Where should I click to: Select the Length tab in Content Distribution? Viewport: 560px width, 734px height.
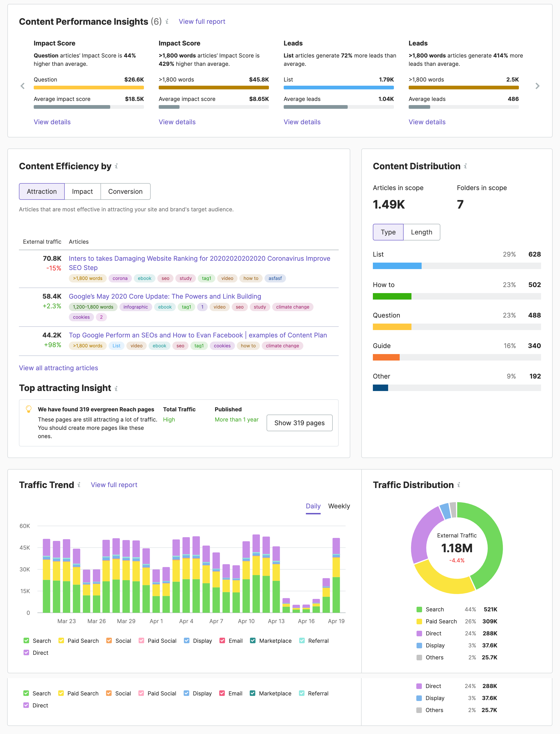click(421, 232)
